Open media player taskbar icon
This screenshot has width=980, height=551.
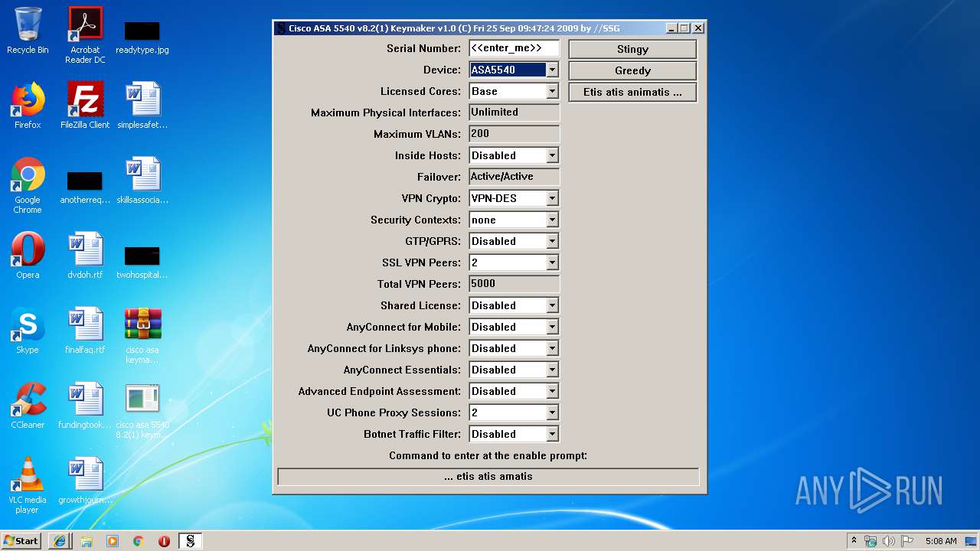(x=113, y=541)
